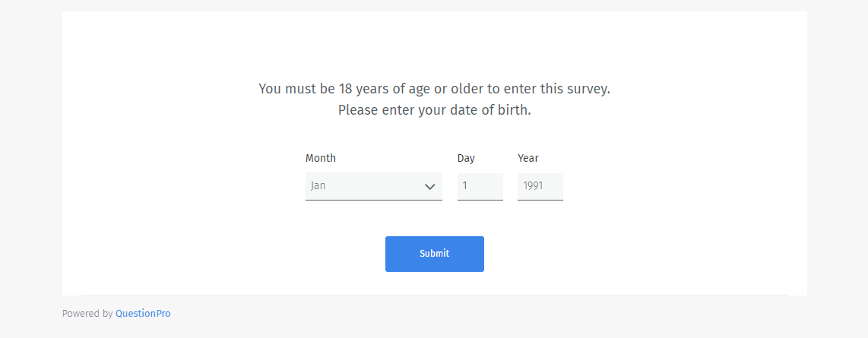Click the 'Powered by' footer text
Image resolution: width=868 pixels, height=338 pixels.
coord(87,313)
